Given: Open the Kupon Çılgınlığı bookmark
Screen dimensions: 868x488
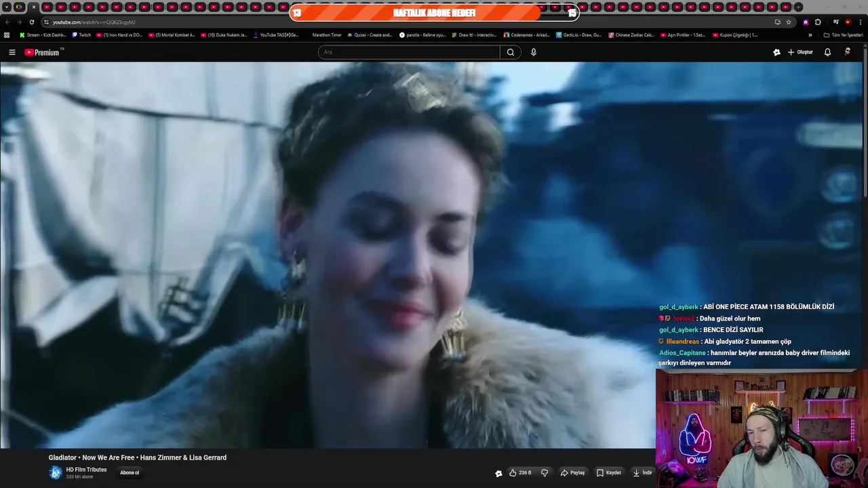Looking at the screenshot, I should coord(735,35).
